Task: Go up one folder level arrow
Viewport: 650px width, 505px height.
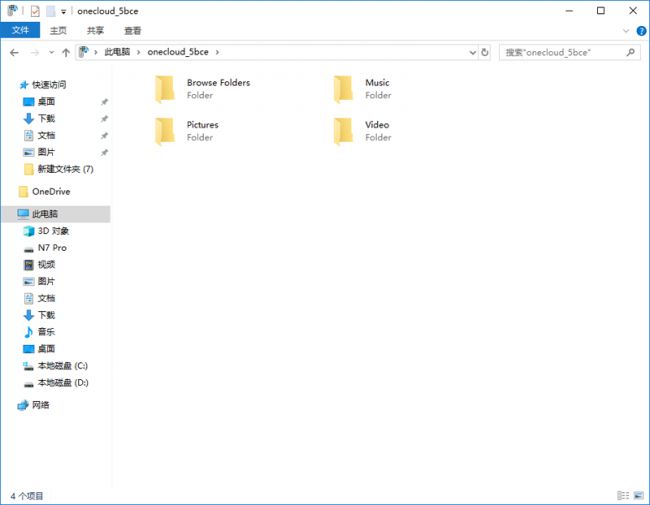Action: [x=65, y=52]
